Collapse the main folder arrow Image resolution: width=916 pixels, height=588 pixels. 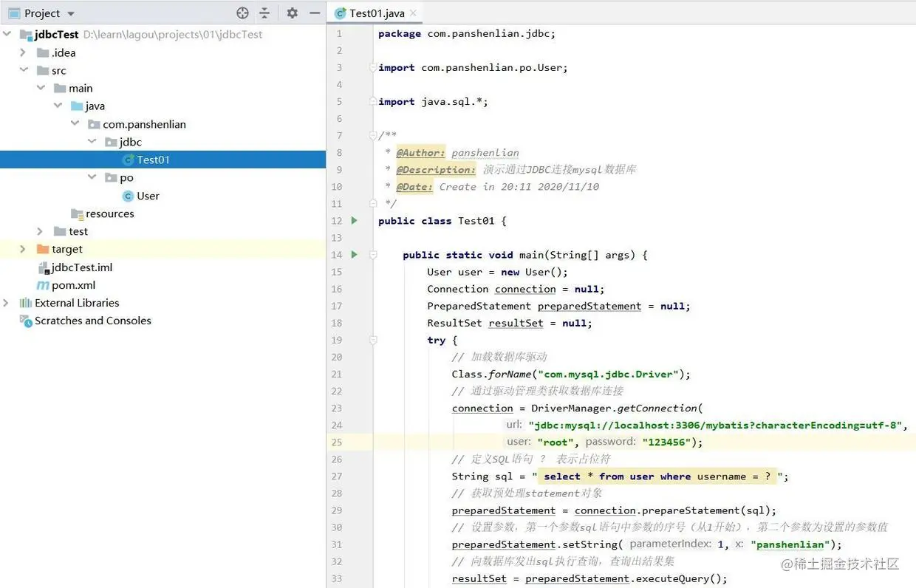point(41,88)
